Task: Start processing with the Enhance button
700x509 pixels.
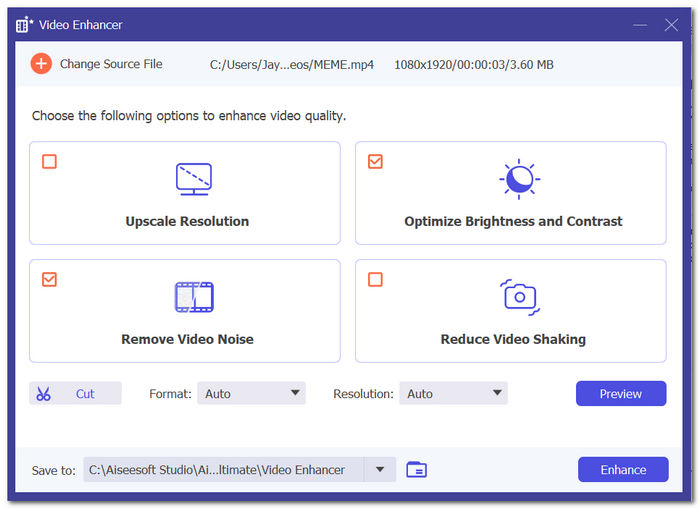Action: click(x=621, y=470)
